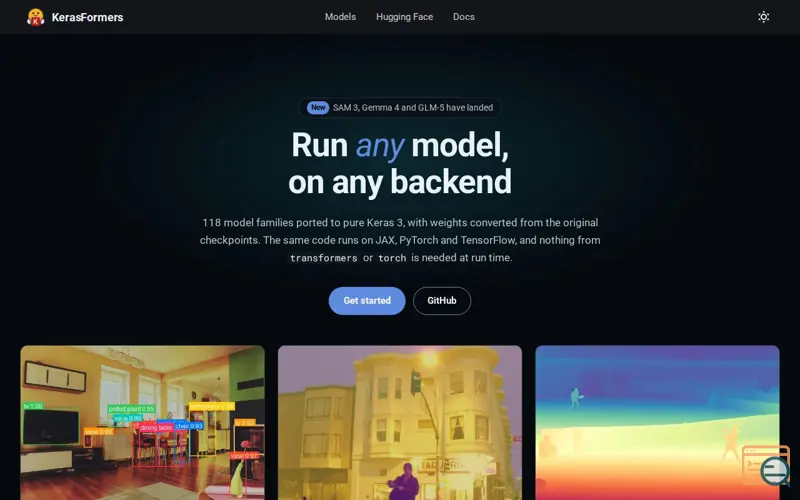Open the Models menu item

click(x=340, y=17)
